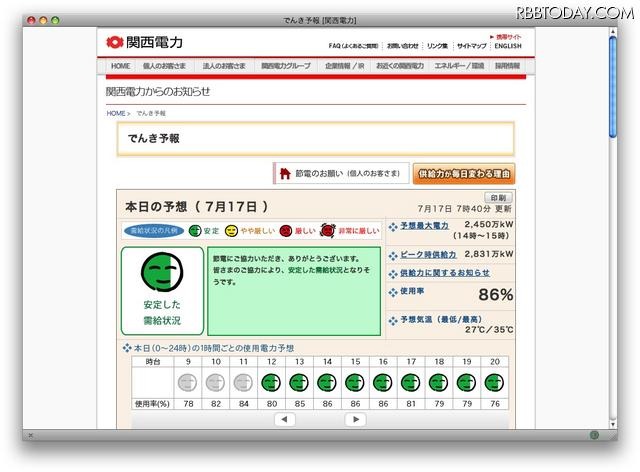Click the gray face icon for hour 10
The image size is (640, 472).
coord(216,383)
